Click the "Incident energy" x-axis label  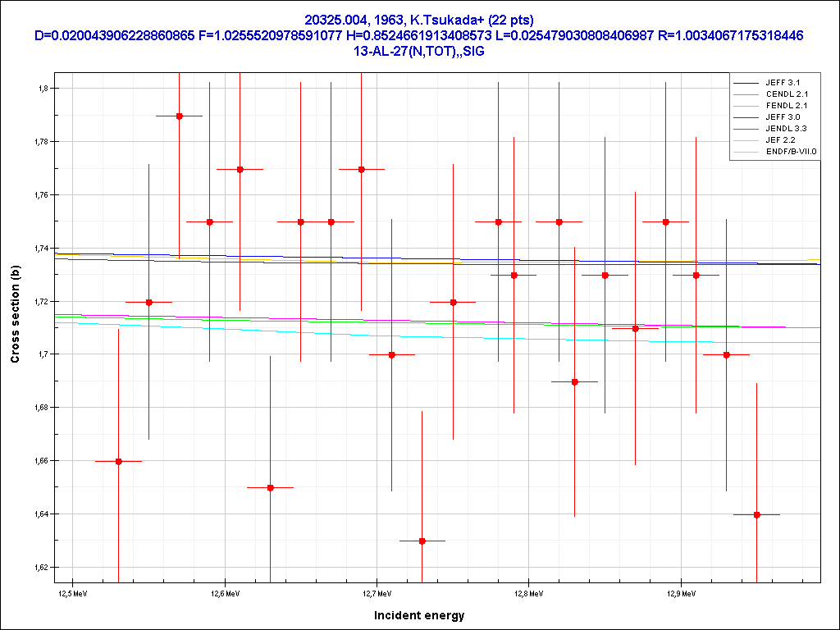[419, 615]
